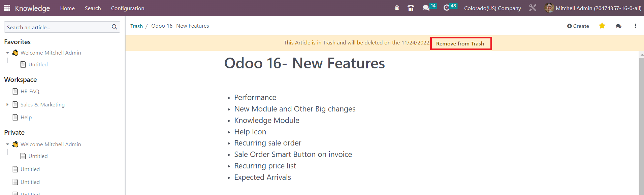Collapse Welcome Mitchell Admin under Favorites

click(7, 53)
